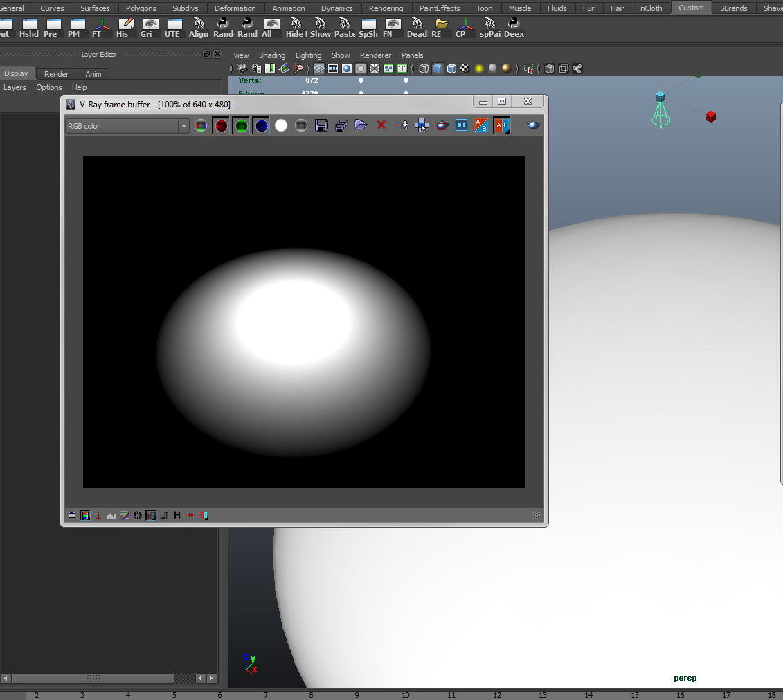The image size is (783, 700).
Task: Toggle the red channel view
Action: point(221,126)
